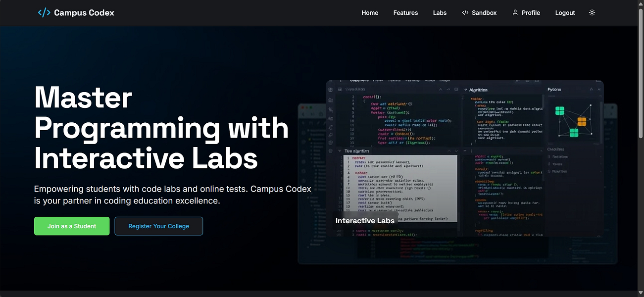The width and height of the screenshot is (644, 297).
Task: Toggle the sun theme icon in the navbar
Action: pos(592,12)
